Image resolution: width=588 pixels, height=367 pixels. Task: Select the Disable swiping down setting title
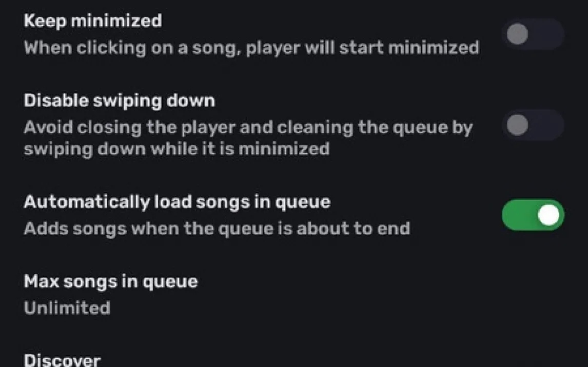pyautogui.click(x=119, y=100)
